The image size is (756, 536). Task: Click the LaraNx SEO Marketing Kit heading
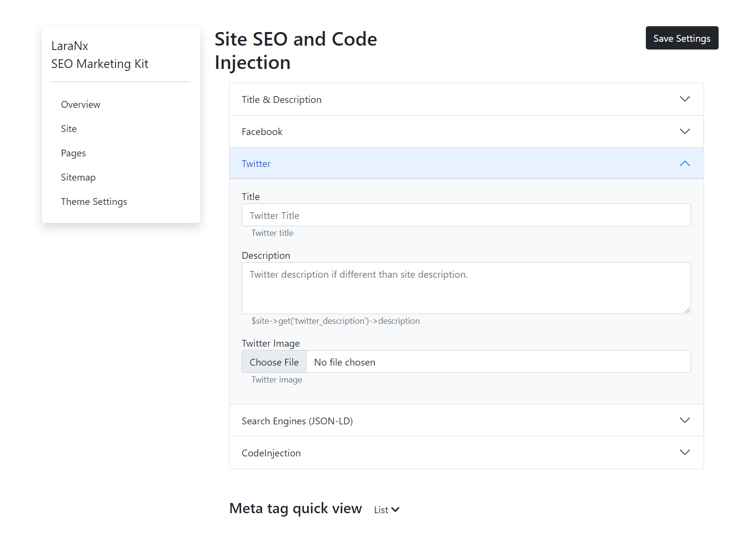[100, 54]
